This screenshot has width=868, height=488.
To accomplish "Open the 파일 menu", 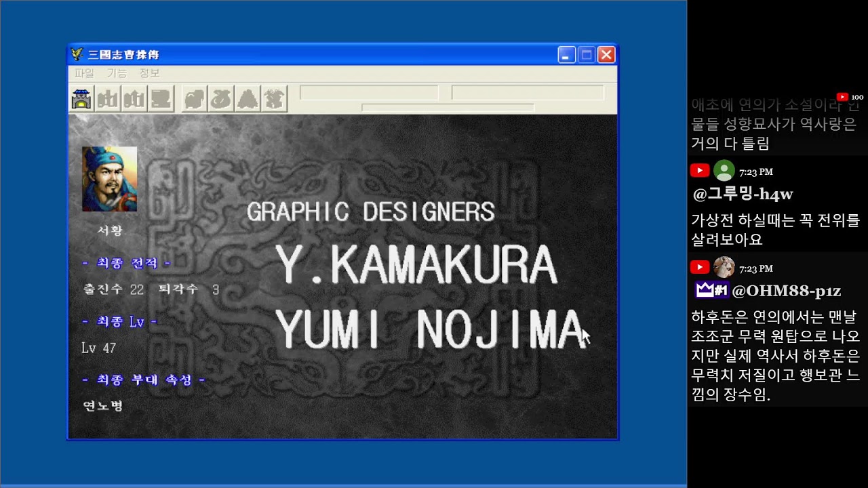I will pyautogui.click(x=84, y=73).
